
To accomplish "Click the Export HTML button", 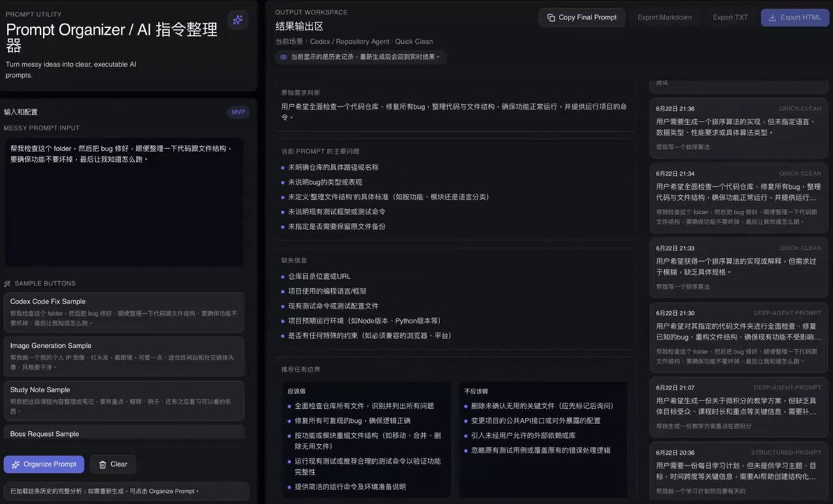I will 795,17.
